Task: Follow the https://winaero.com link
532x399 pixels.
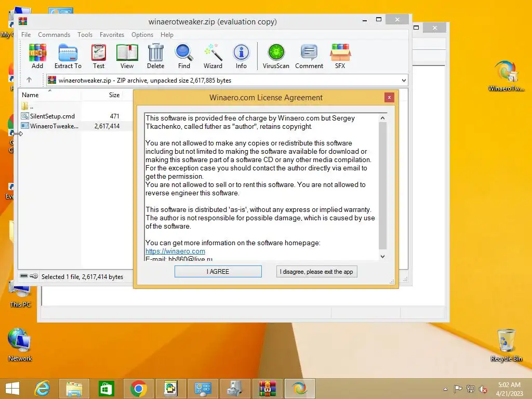Action: pyautogui.click(x=175, y=251)
